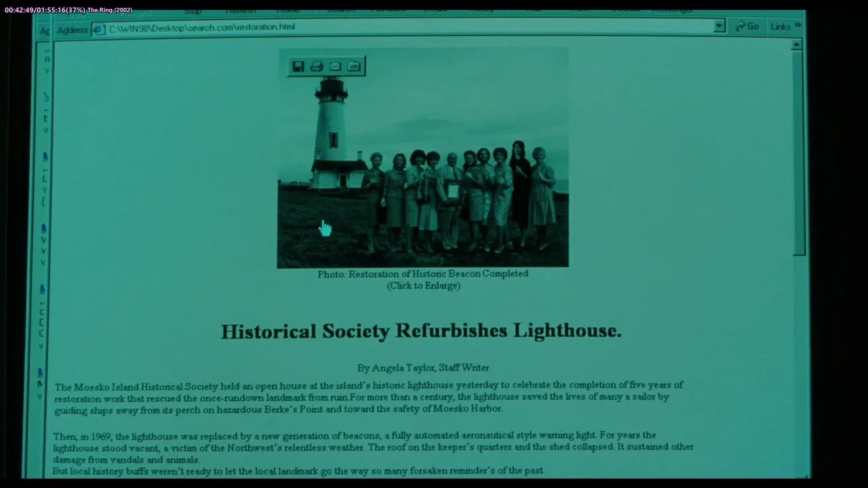The height and width of the screenshot is (488, 868).
Task: Open the Address bar dropdown arrow
Action: (719, 26)
